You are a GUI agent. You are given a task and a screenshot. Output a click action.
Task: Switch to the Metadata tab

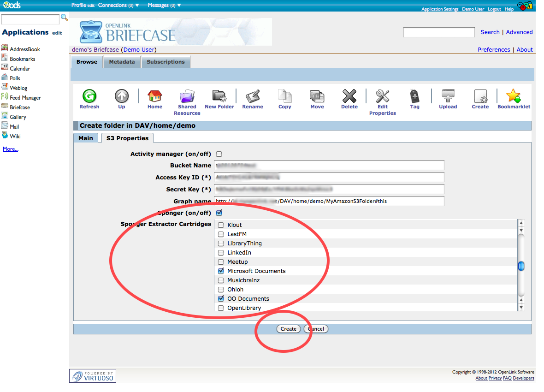click(122, 62)
